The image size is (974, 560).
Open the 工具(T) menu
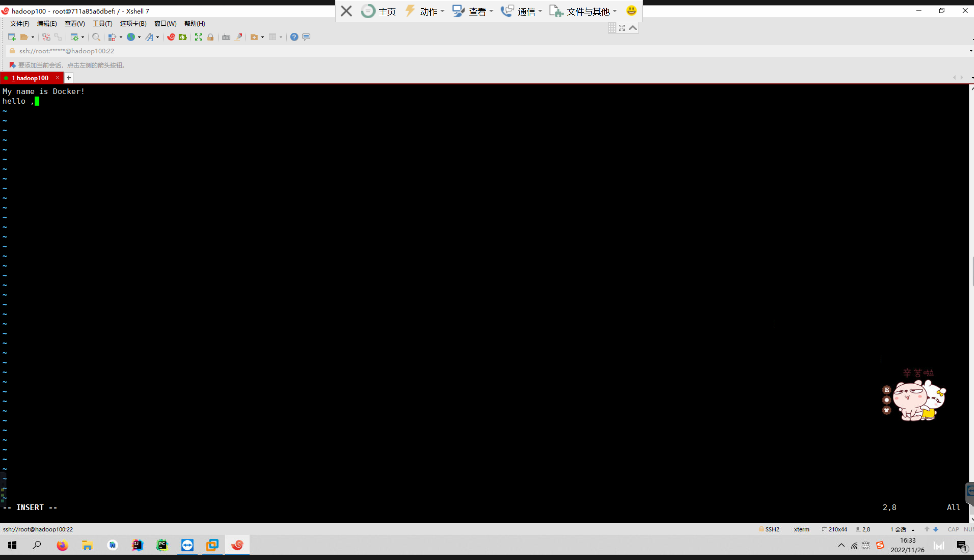coord(102,24)
